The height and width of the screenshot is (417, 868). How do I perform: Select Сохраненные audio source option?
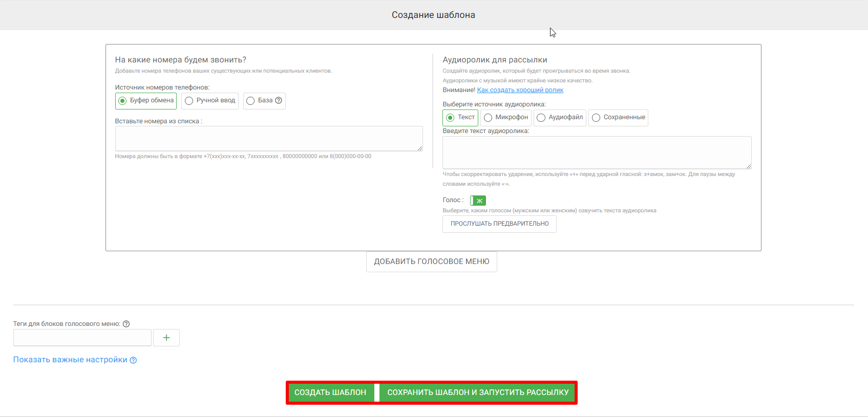[596, 118]
